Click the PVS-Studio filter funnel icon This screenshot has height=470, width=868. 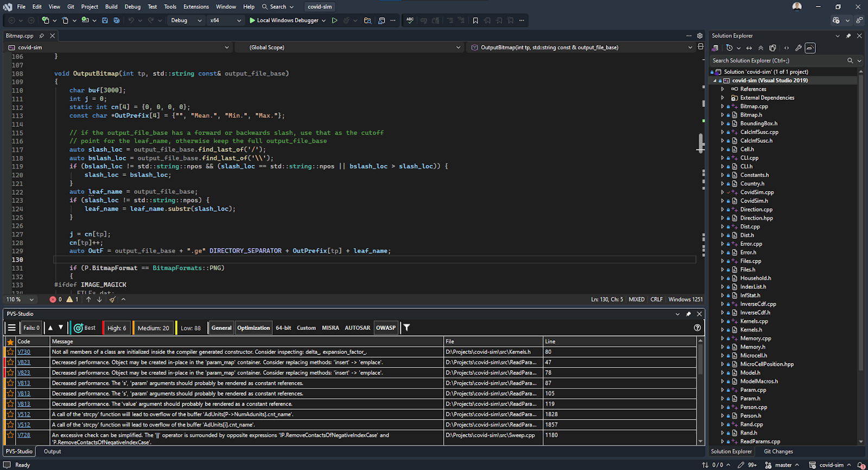tap(406, 328)
